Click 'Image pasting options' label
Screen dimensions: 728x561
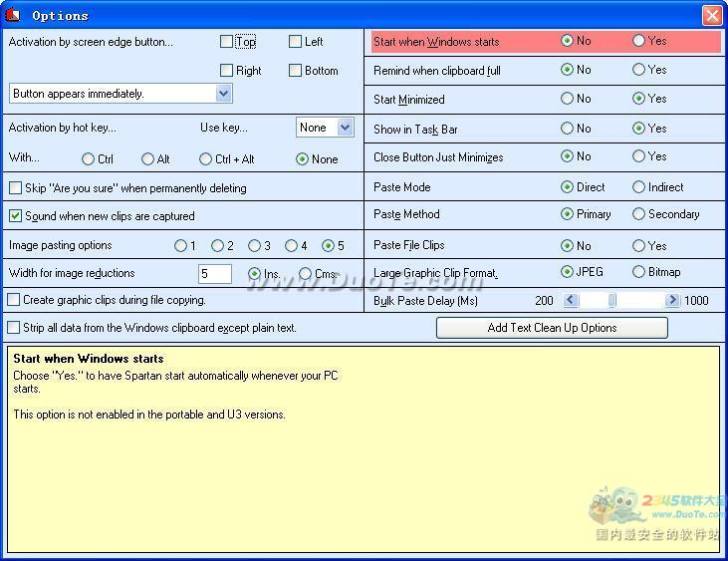[x=61, y=245]
